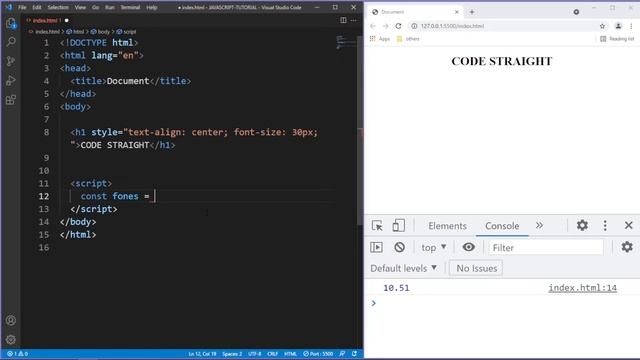
Task: Close the Document browser tab
Action: click(x=457, y=12)
